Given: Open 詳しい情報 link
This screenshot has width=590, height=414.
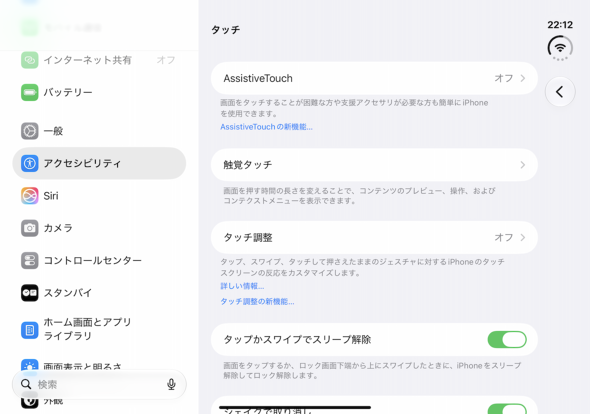Looking at the screenshot, I should click(x=242, y=286).
